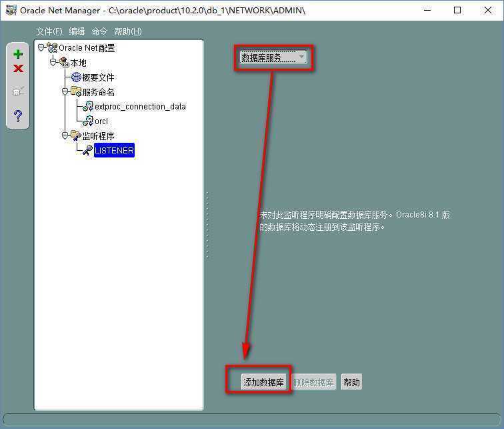Image resolution: width=504 pixels, height=429 pixels.
Task: Select the 服务命名 tree label
Action: click(99, 92)
